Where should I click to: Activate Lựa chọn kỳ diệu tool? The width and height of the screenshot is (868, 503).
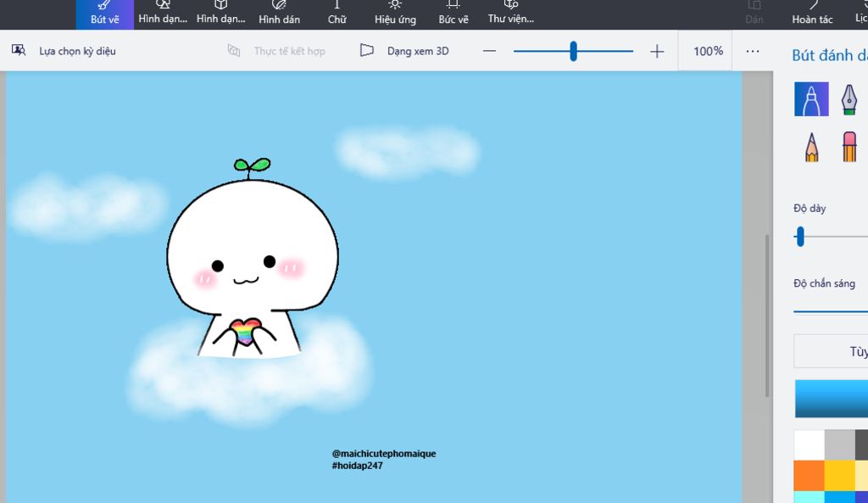[x=64, y=51]
